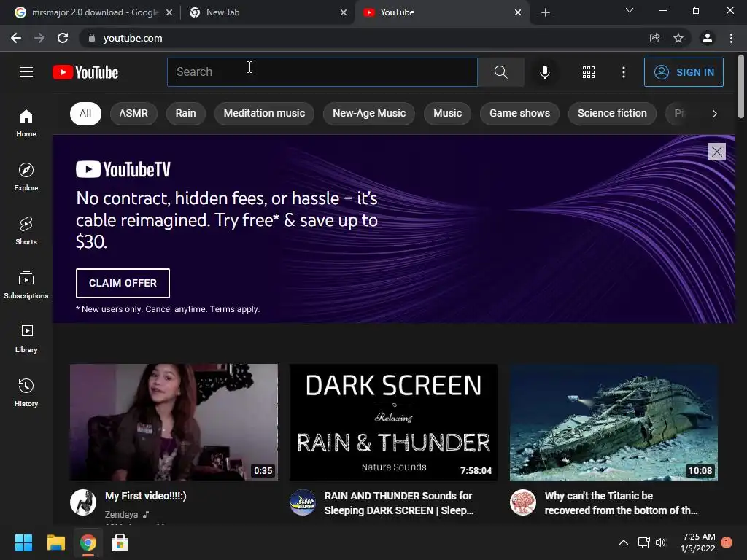Click the page vertical scrollbar

(x=741, y=87)
